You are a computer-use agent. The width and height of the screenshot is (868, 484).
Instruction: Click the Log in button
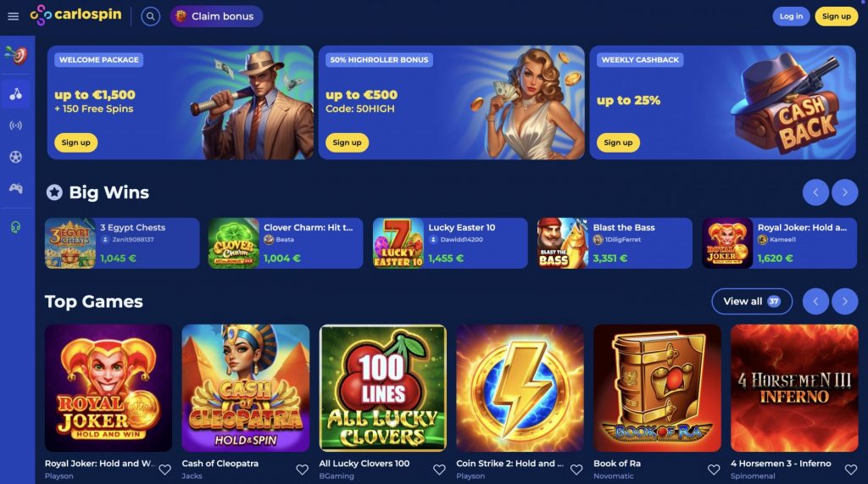[x=791, y=17]
